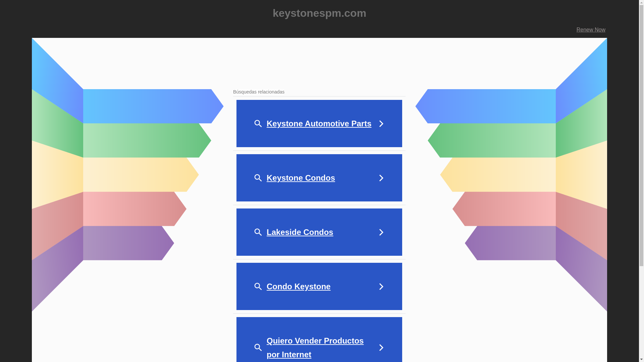Click the Búsquedas relacionadas heading text
644x362 pixels.
point(259,92)
